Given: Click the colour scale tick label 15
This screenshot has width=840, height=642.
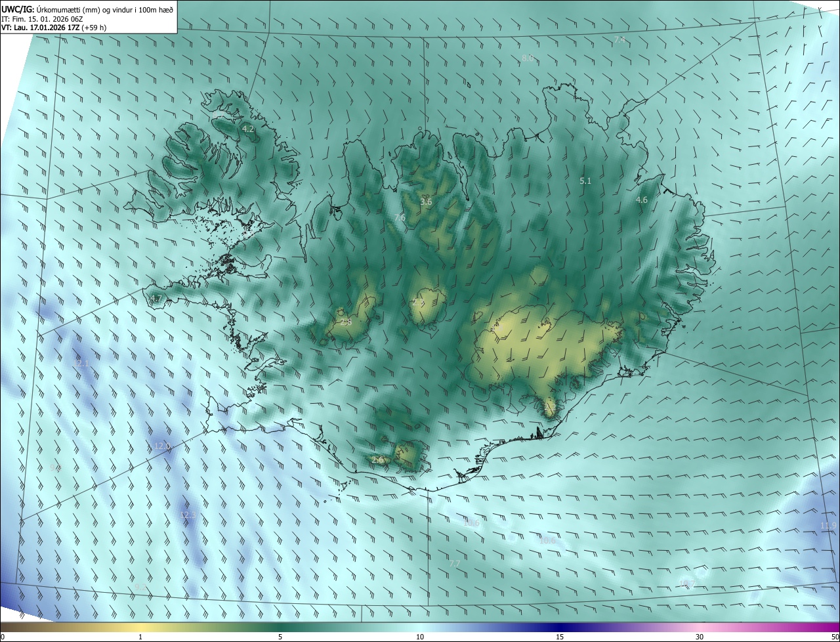Looking at the screenshot, I should coord(560,637).
